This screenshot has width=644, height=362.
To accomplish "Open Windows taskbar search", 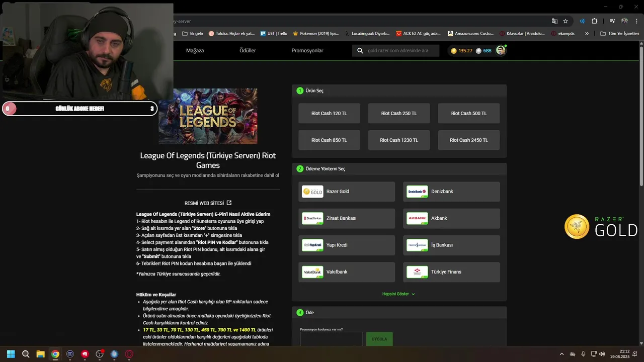I will 26,354.
